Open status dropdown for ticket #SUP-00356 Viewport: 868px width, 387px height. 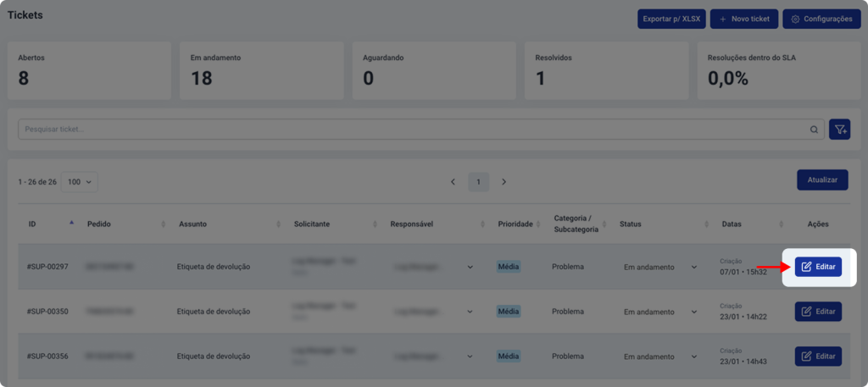[x=694, y=357]
